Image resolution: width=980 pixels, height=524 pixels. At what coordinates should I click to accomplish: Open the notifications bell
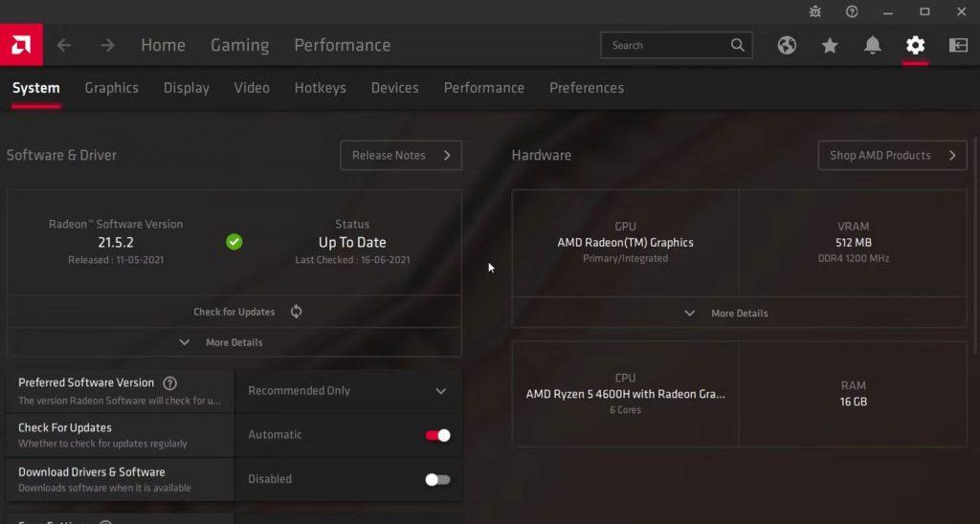pyautogui.click(x=873, y=45)
